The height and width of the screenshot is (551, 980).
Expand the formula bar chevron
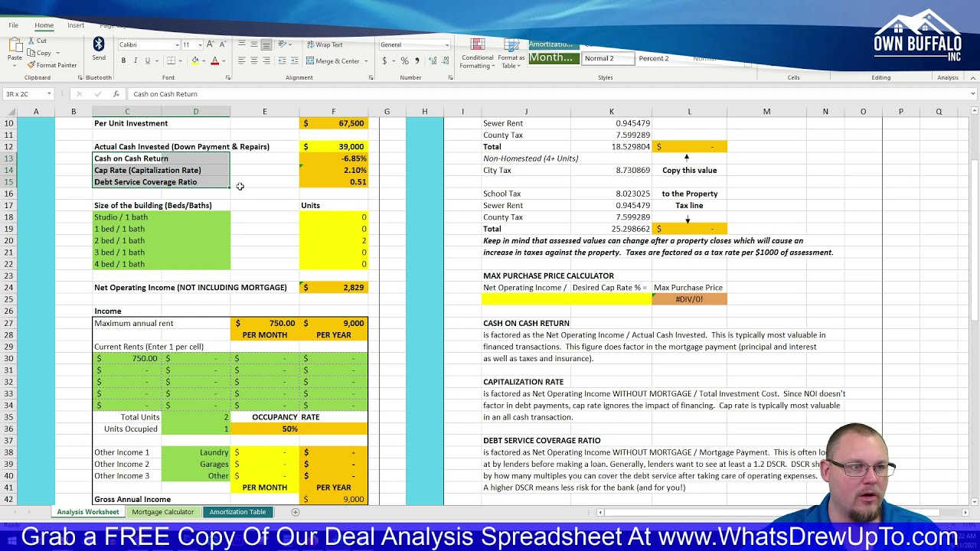click(x=973, y=94)
